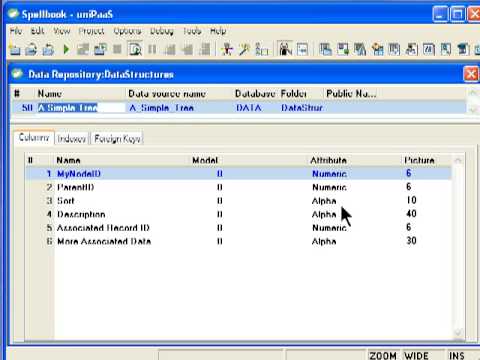
Task: Click the highlighted document with magnifier icon
Action: (135, 49)
